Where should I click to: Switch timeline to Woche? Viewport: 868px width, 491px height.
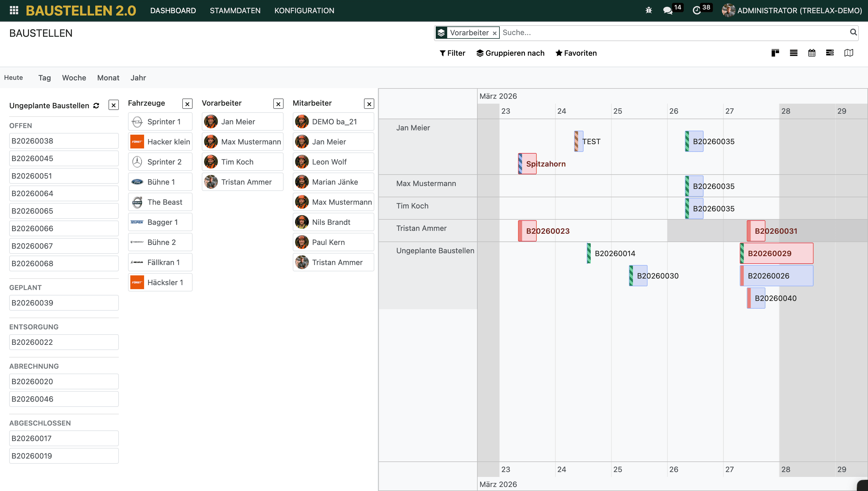74,78
